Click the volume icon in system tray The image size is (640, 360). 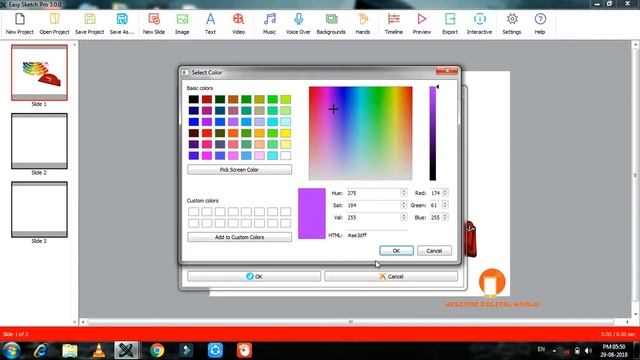588,351
